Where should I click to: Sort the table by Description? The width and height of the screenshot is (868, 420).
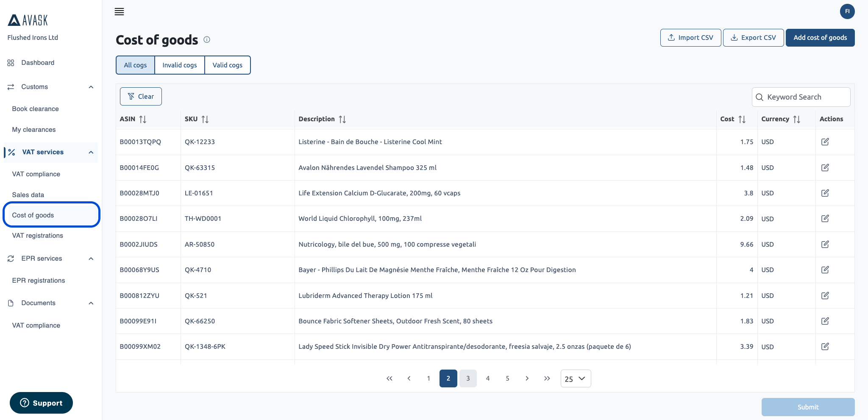tap(342, 119)
